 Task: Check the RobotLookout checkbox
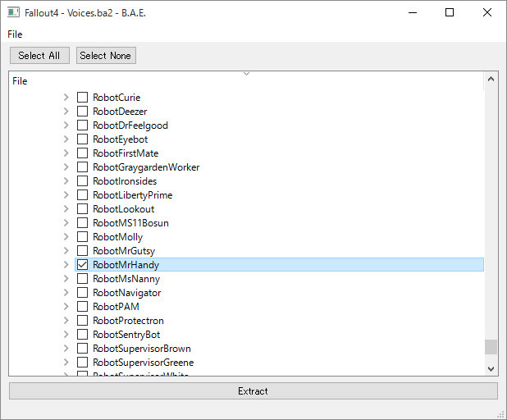pos(83,209)
